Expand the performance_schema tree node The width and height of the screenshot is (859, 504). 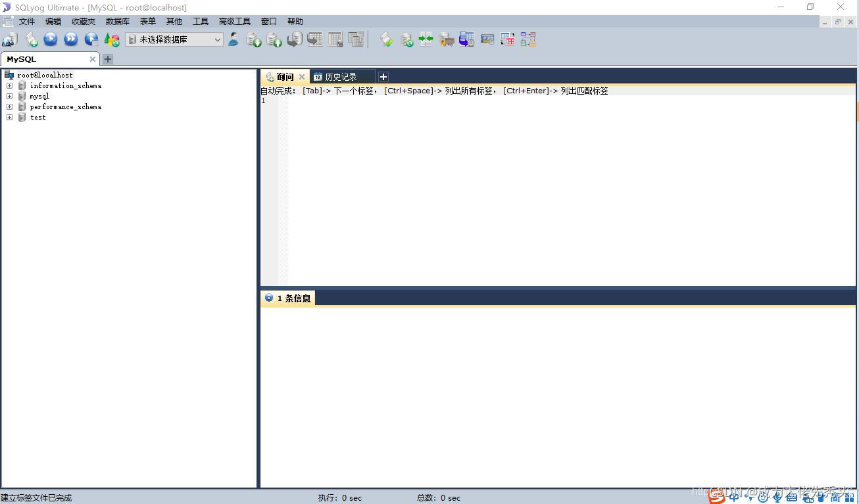[9, 106]
